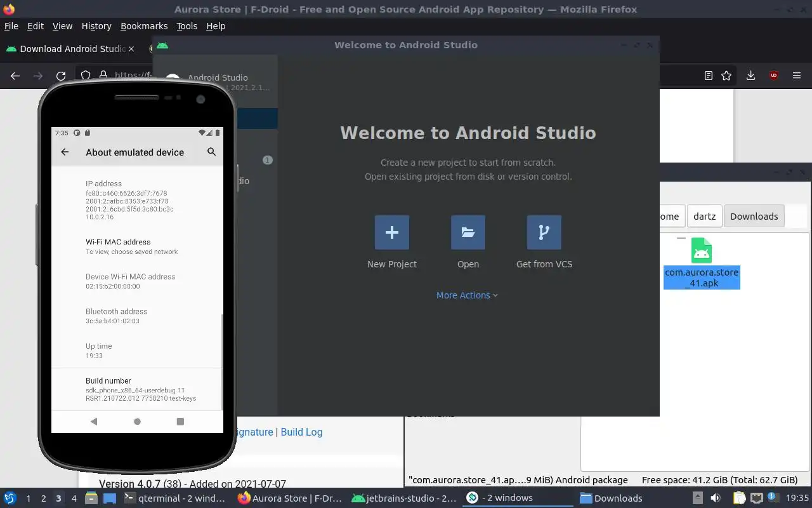The height and width of the screenshot is (508, 812).
Task: Open the Firefox hamburger application menu
Action: (x=797, y=76)
